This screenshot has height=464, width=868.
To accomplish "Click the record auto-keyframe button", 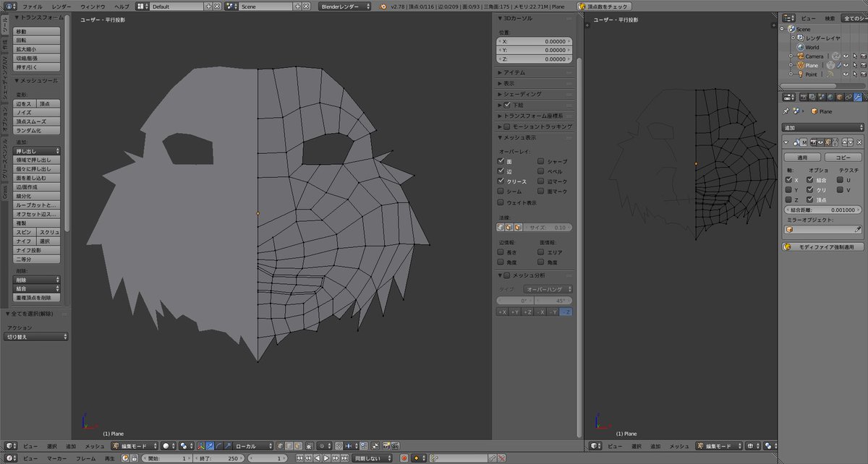I will pos(404,458).
